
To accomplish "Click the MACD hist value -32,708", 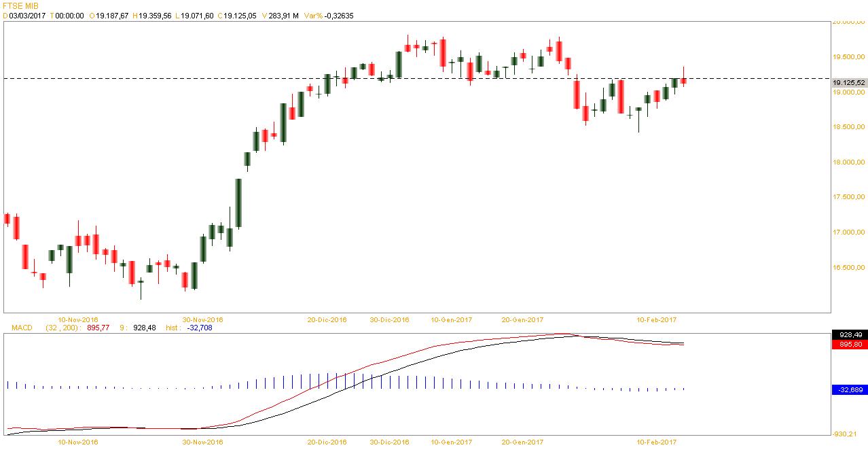I will click(x=200, y=328).
